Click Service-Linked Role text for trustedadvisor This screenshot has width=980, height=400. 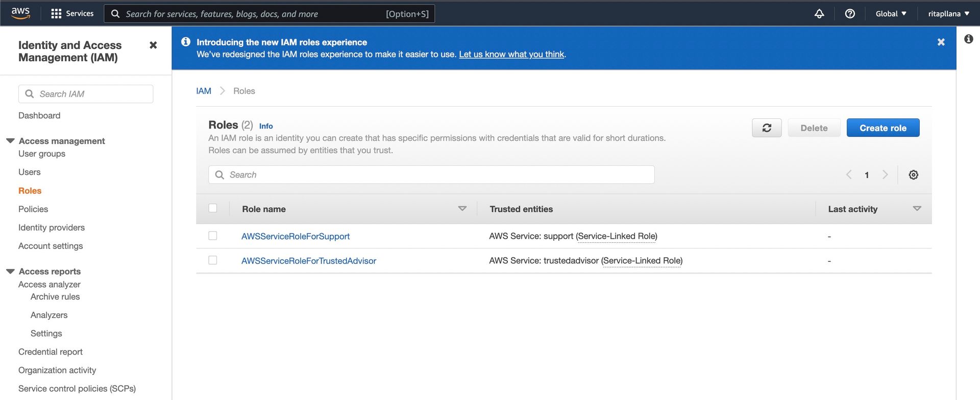(x=642, y=261)
